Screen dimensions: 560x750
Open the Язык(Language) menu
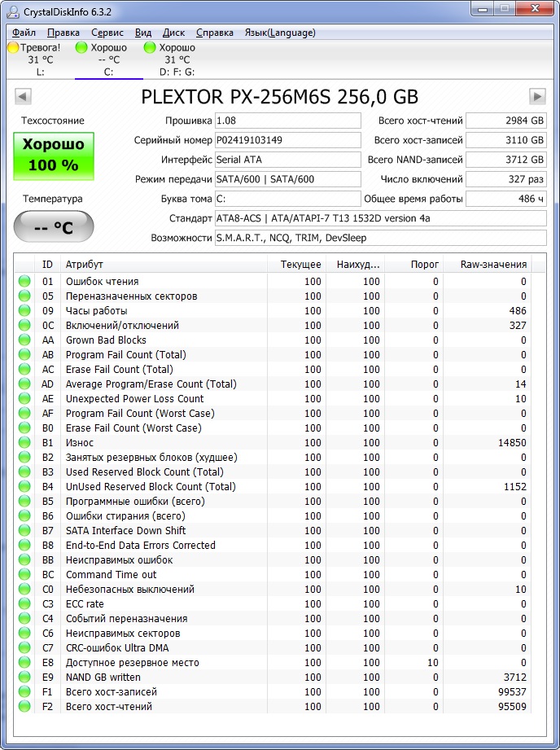pos(280,33)
